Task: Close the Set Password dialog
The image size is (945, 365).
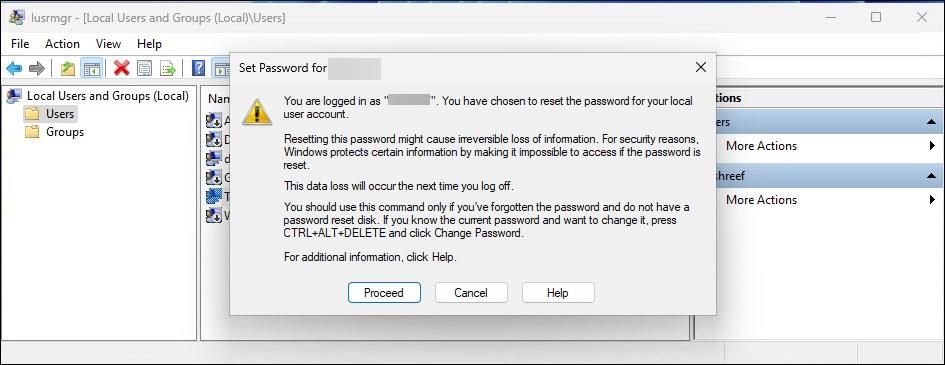Action: [x=700, y=67]
